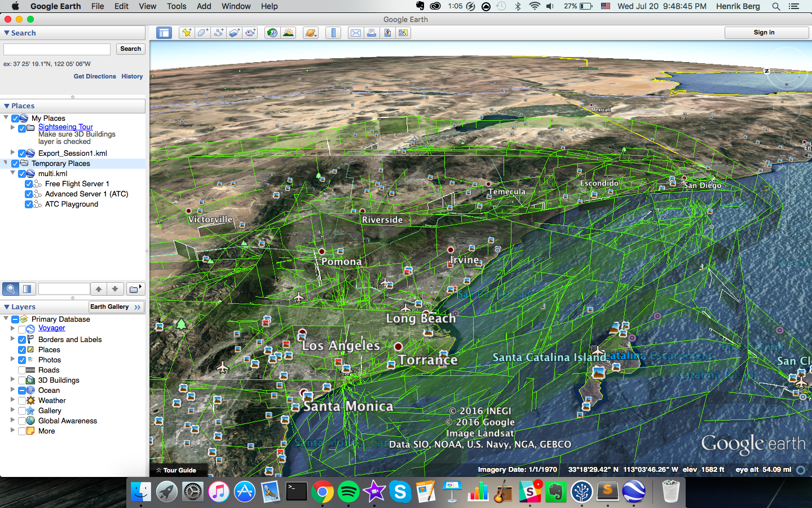812x508 pixels.
Task: Add a path from the toolbar
Action: (x=218, y=33)
